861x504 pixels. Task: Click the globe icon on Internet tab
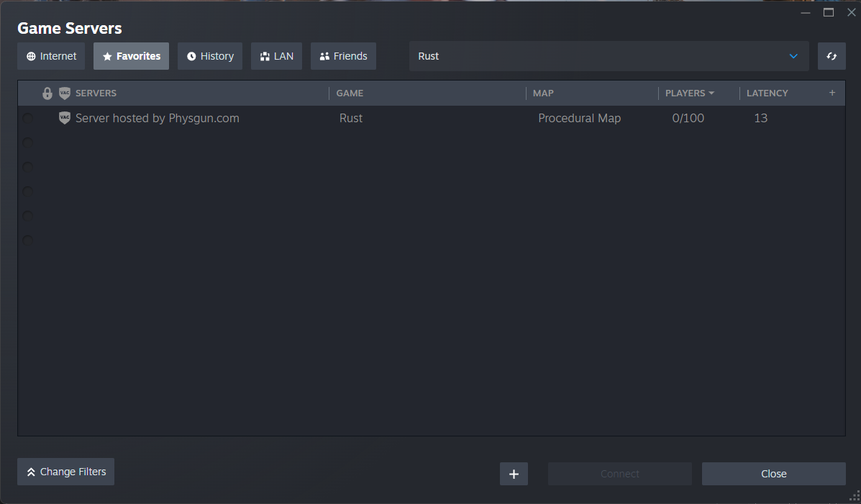click(x=31, y=56)
